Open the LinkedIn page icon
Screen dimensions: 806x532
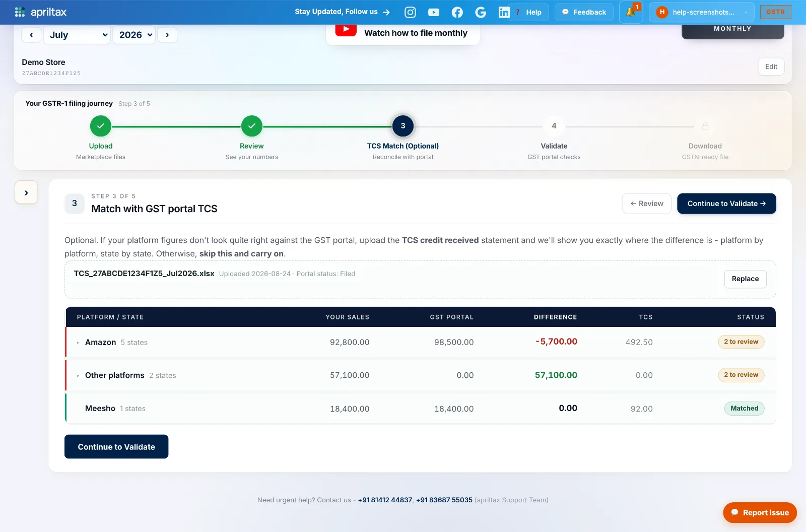[504, 12]
